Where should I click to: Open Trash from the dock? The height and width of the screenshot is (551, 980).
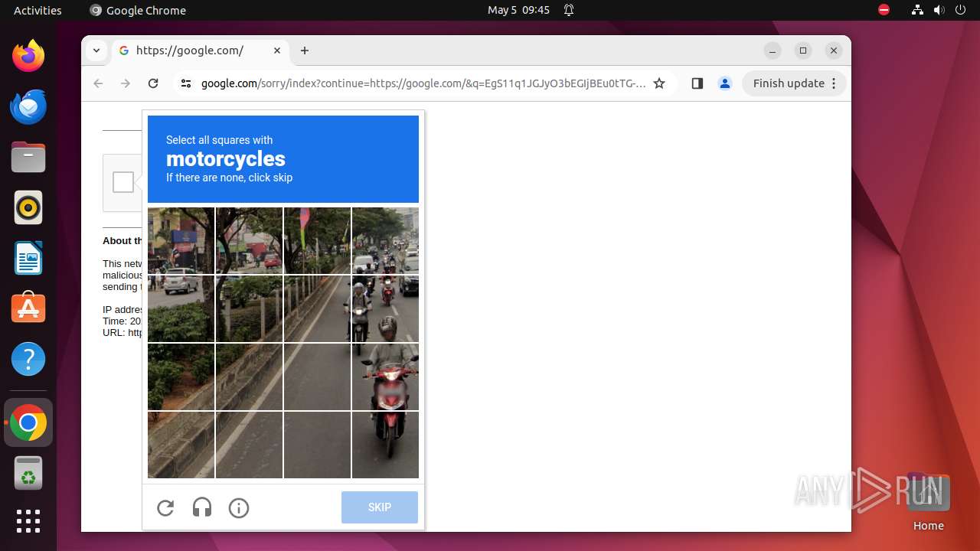[x=28, y=473]
